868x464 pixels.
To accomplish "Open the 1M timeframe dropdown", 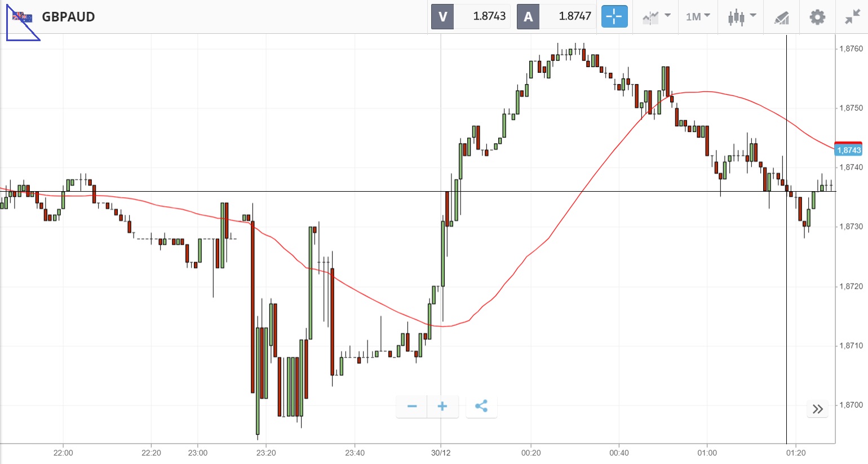I will coord(698,17).
